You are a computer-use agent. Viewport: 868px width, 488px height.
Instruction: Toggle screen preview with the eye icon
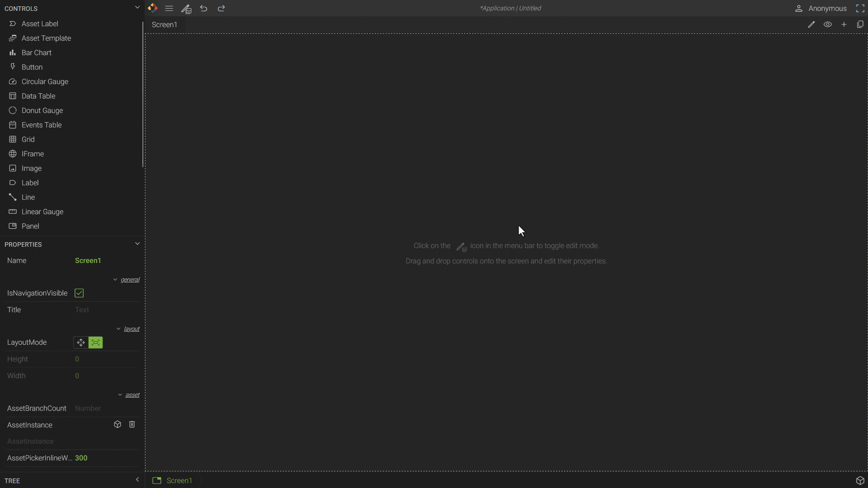(x=828, y=25)
